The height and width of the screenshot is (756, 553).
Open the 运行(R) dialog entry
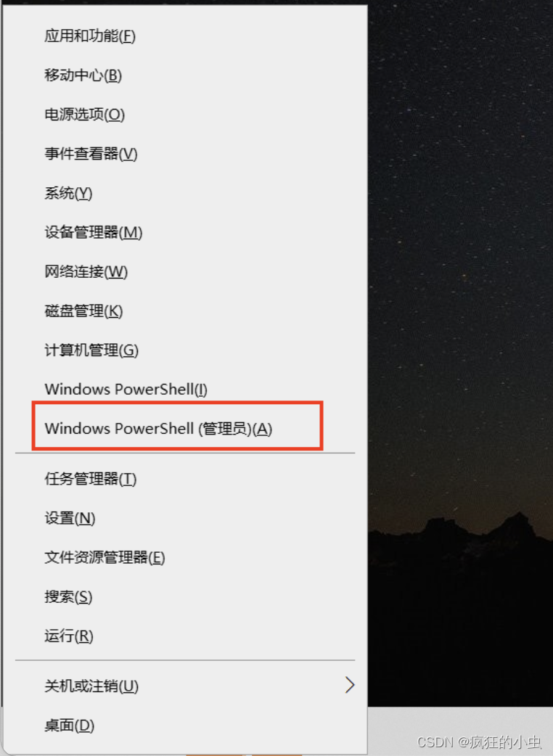tap(185, 636)
